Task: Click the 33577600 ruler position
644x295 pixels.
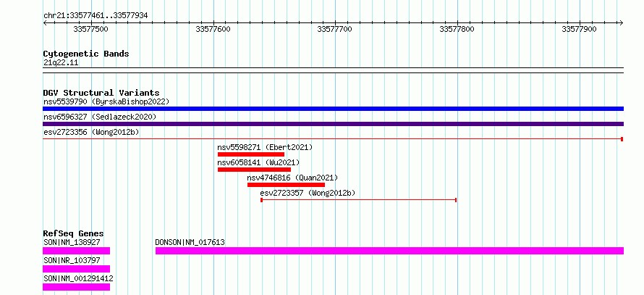Action: click(213, 29)
